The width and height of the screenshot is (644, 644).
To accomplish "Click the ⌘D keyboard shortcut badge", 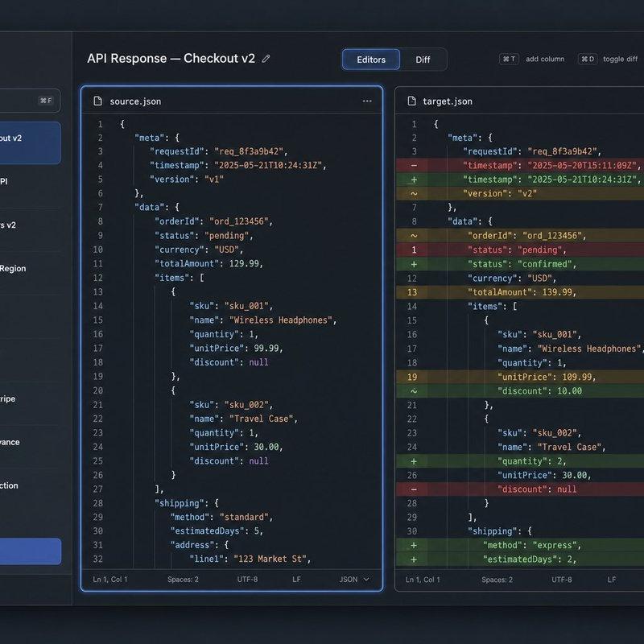I will pos(588,59).
